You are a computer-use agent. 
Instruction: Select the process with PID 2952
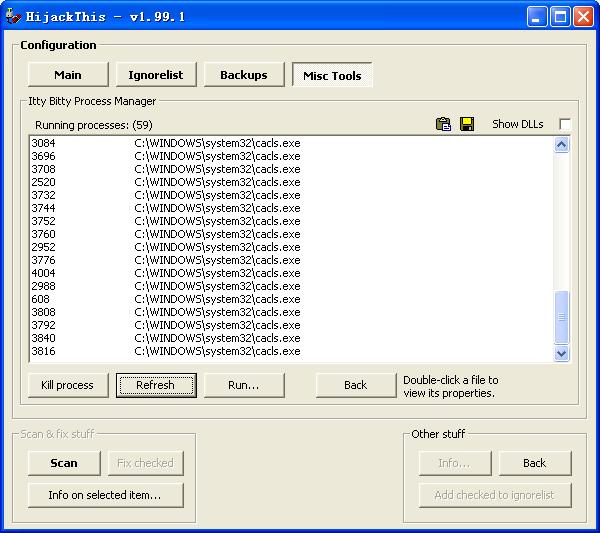pos(291,247)
